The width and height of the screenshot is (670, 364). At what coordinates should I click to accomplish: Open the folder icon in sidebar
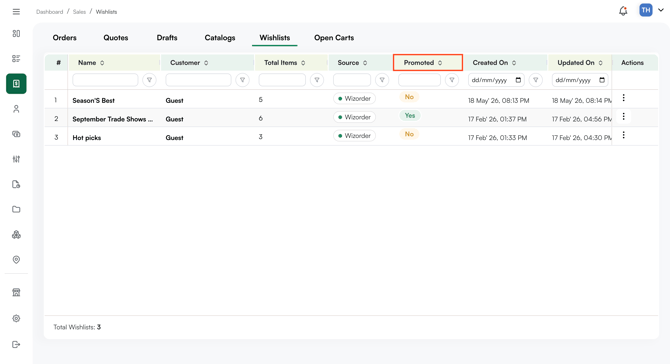click(x=16, y=209)
